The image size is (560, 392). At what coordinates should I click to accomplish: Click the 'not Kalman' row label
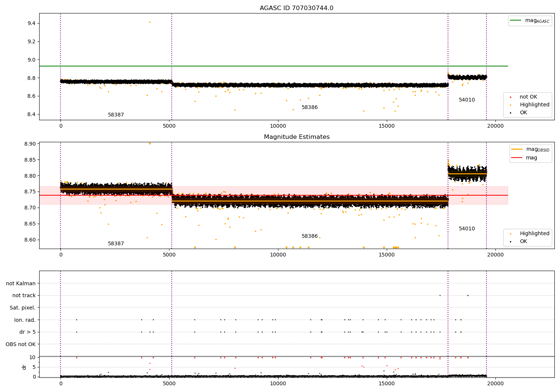(21, 284)
